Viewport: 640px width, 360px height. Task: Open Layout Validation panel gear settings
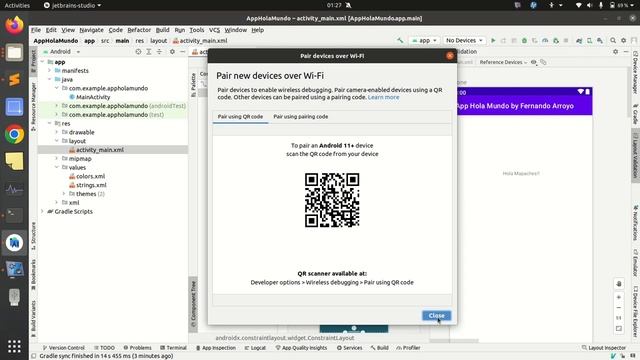point(616,52)
